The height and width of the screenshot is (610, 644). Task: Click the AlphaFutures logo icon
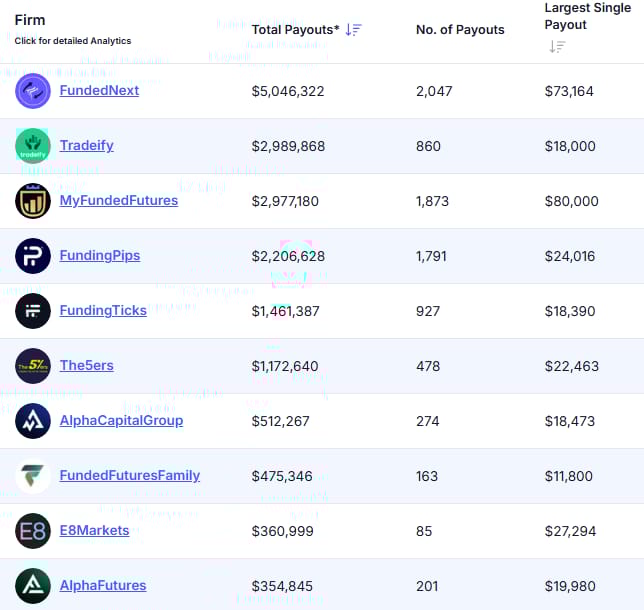tap(33, 586)
